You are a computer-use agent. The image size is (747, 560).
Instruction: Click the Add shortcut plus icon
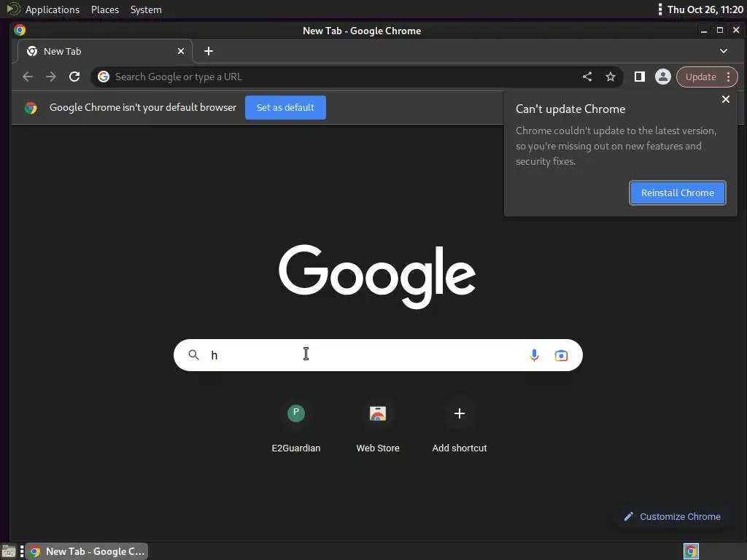(x=460, y=413)
